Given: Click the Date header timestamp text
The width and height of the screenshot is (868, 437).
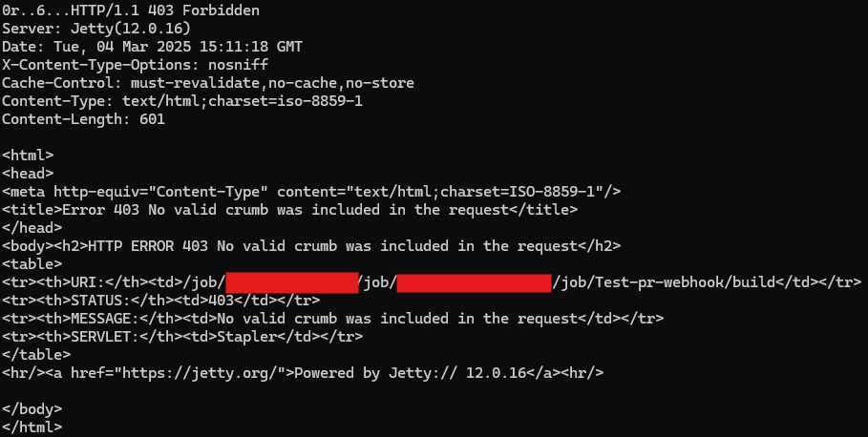Looking at the screenshot, I should tap(179, 47).
